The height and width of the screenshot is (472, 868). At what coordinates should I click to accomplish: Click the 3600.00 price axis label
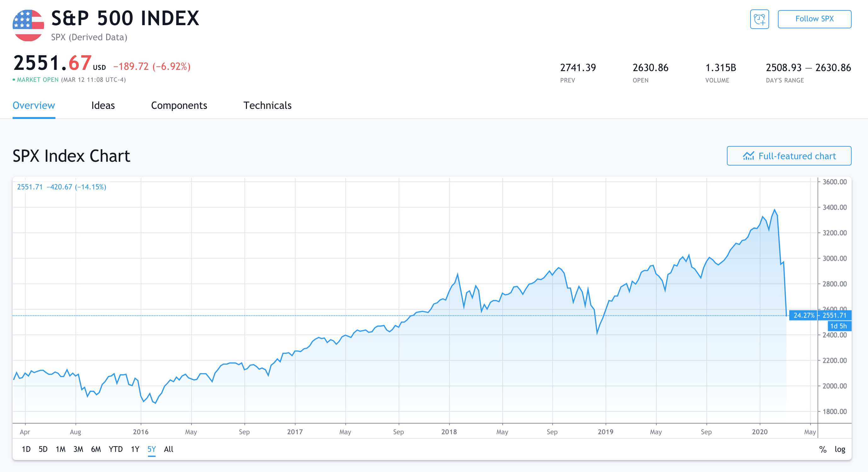coord(835,182)
